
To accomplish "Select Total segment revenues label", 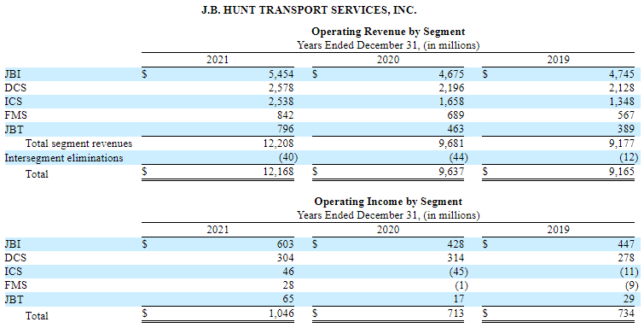I will pyautogui.click(x=78, y=143).
